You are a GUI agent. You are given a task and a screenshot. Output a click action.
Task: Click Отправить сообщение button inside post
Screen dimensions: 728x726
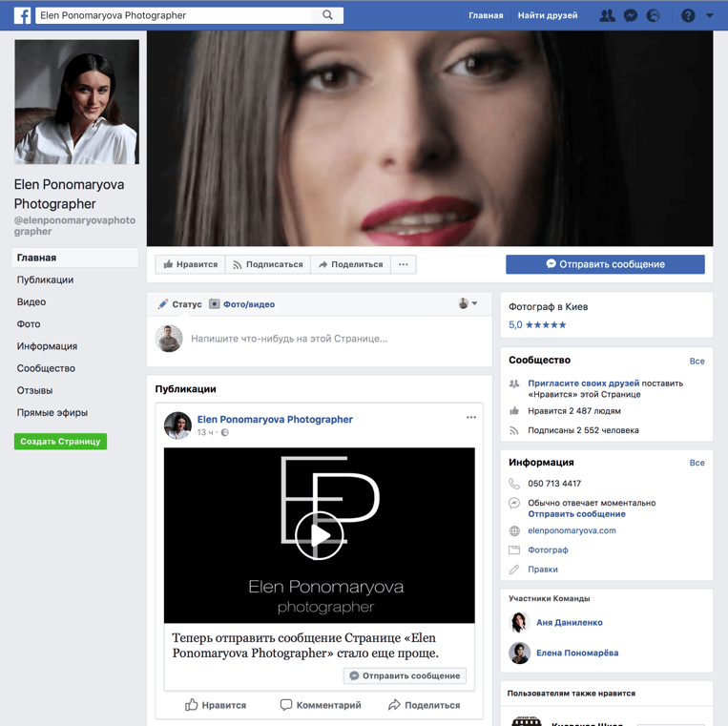(405, 675)
